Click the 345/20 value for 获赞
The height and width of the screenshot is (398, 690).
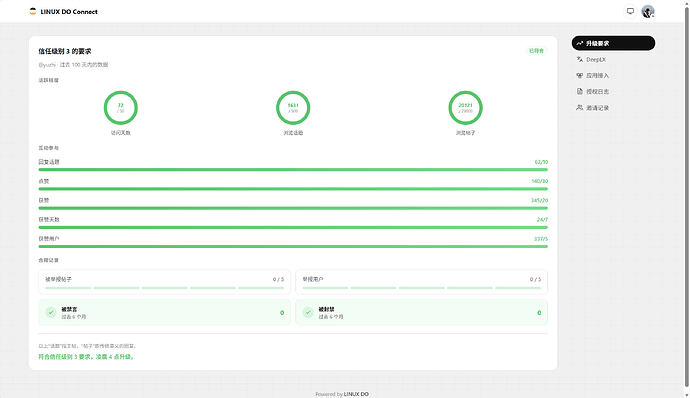pyautogui.click(x=540, y=200)
